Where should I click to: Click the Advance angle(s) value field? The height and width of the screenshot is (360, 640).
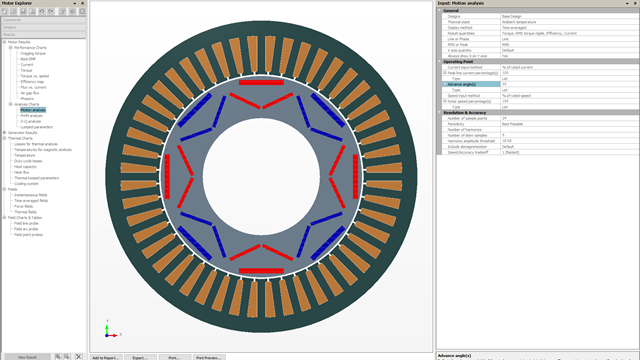(570, 84)
